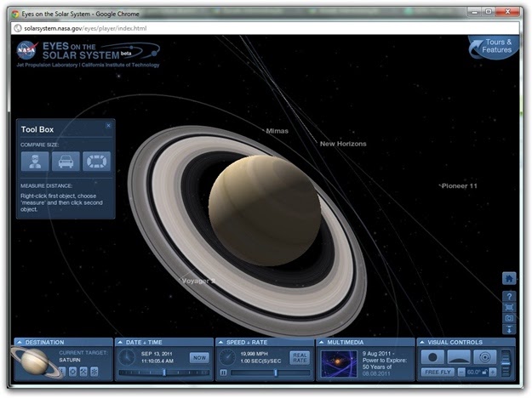This screenshot has width=532, height=398.
Task: Select the full-planet view icon
Action: [x=432, y=357]
